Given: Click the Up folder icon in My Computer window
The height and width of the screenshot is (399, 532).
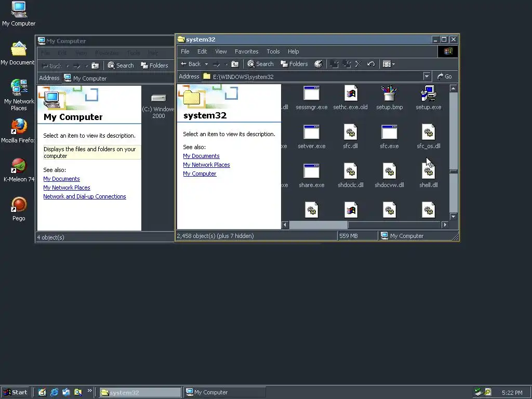Looking at the screenshot, I should click(x=96, y=66).
